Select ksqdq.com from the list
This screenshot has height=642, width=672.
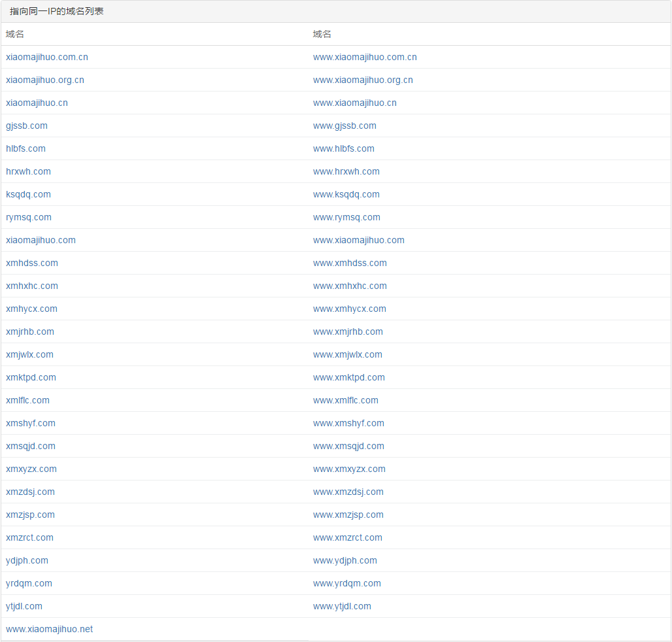click(x=28, y=195)
